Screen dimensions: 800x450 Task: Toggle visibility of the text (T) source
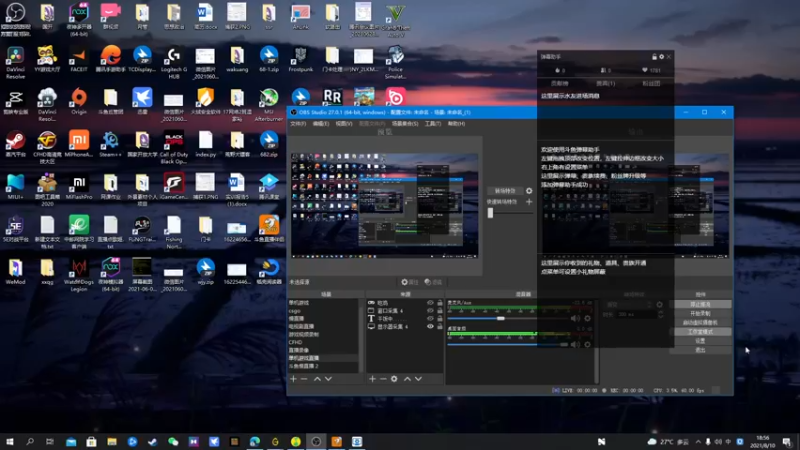point(430,318)
